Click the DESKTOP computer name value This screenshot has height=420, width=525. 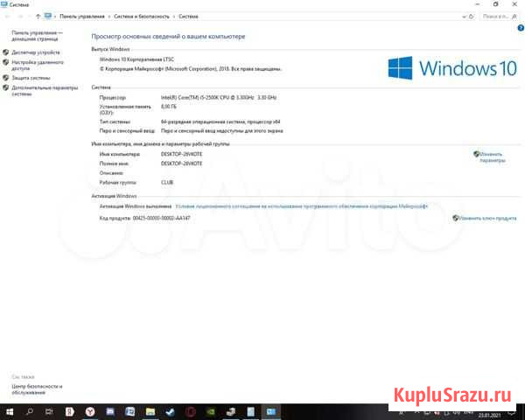point(181,154)
